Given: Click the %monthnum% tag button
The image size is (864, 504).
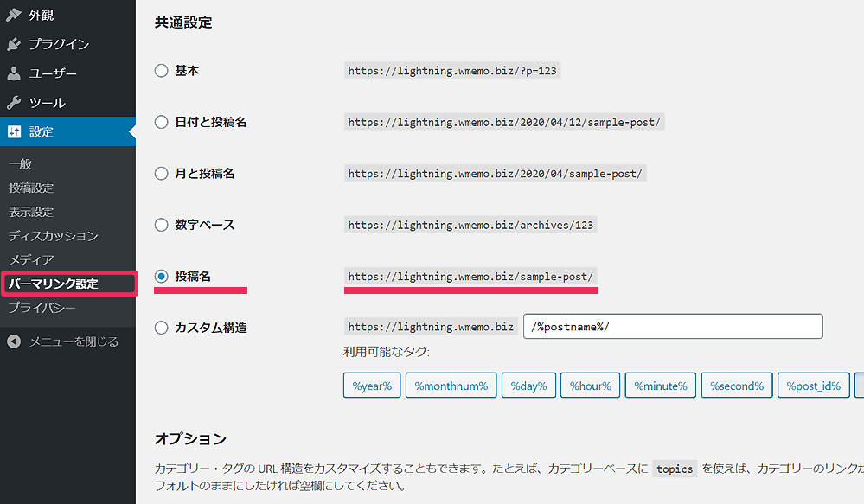Looking at the screenshot, I should [x=451, y=386].
